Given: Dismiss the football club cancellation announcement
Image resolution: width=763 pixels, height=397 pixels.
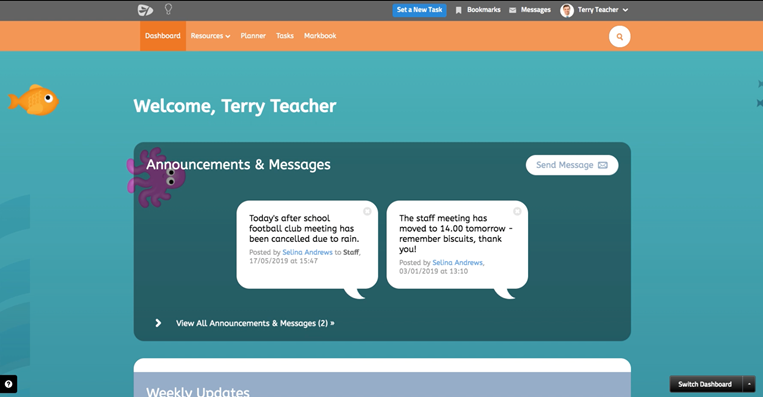Looking at the screenshot, I should click(367, 211).
